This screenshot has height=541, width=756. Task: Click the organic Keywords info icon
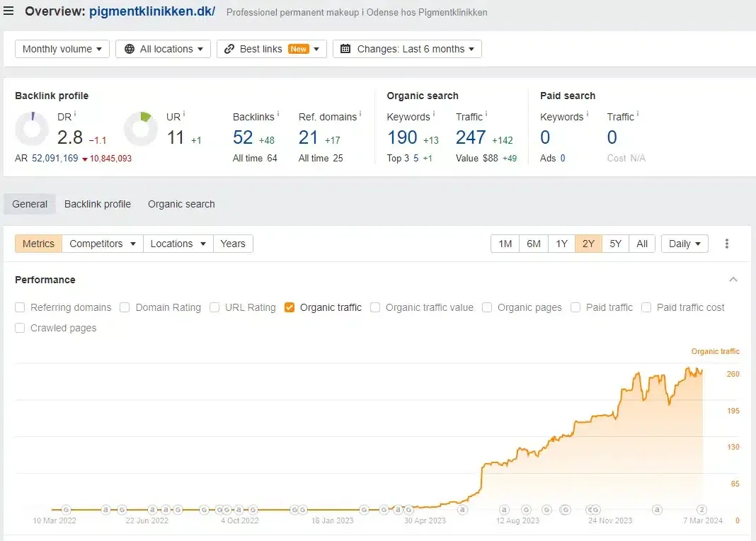click(433, 114)
